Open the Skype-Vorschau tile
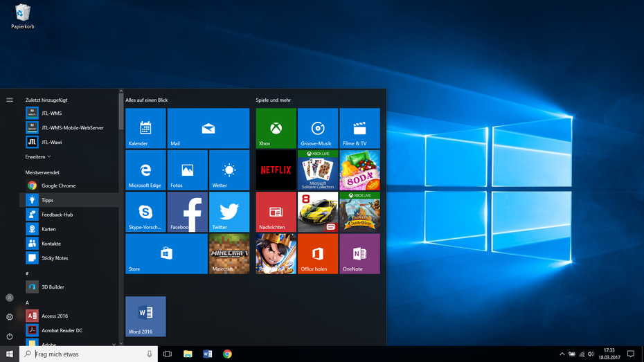Image resolution: width=644 pixels, height=362 pixels. (146, 212)
